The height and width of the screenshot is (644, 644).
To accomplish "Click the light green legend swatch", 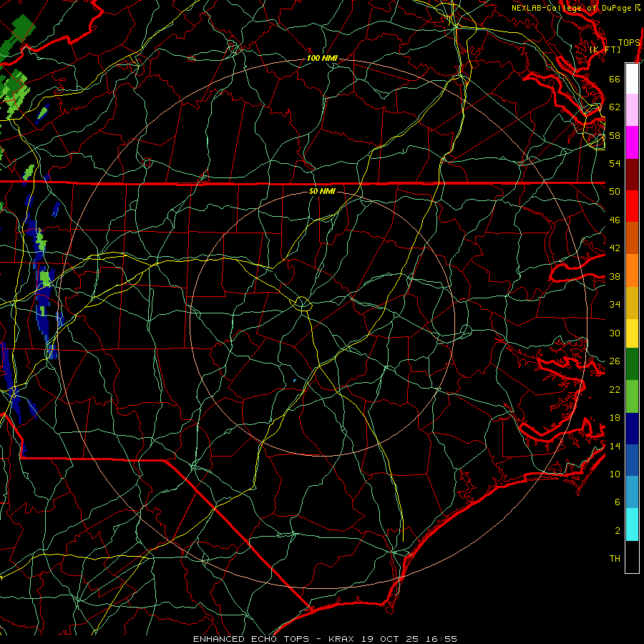I will pyautogui.click(x=632, y=396).
